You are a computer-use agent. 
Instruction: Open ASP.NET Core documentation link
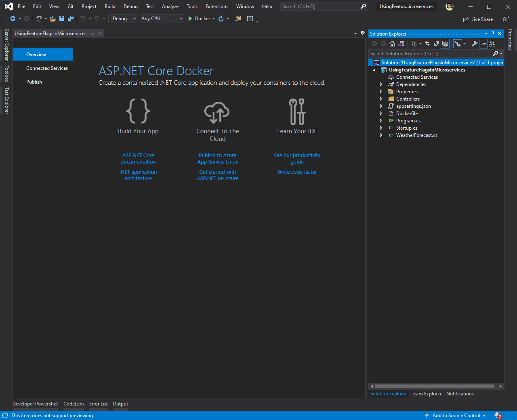[x=138, y=158]
